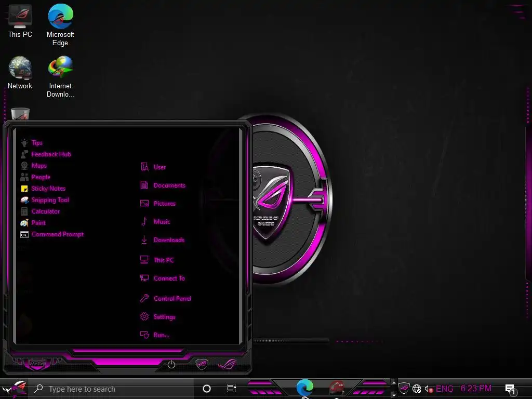Open the Pictures folder link
This screenshot has height=399, width=532.
tap(158, 204)
